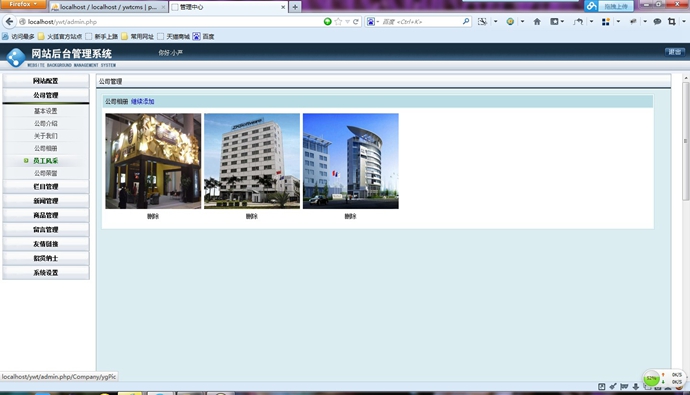Click the chat bubble icon in toolbar
The image size is (690, 395).
pos(657,22)
